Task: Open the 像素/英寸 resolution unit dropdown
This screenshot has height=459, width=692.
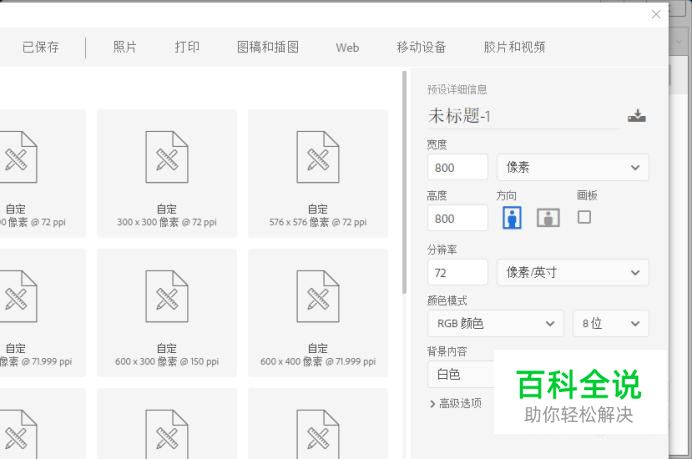Action: coord(573,272)
